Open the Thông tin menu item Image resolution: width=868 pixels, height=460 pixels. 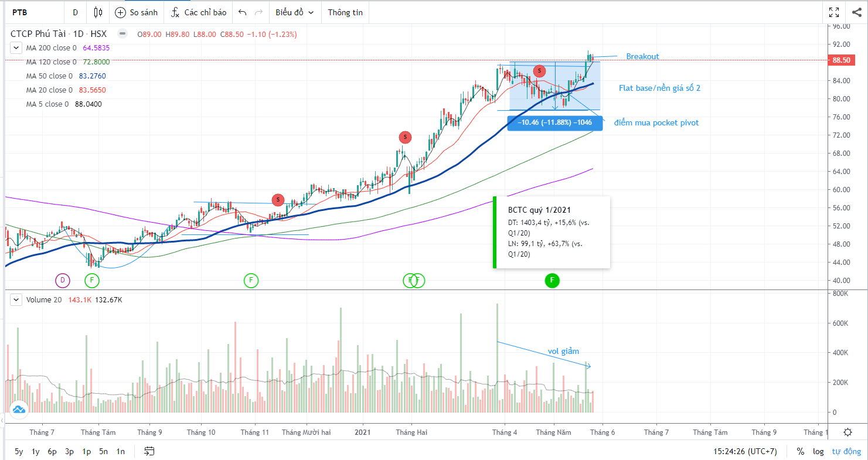click(345, 12)
